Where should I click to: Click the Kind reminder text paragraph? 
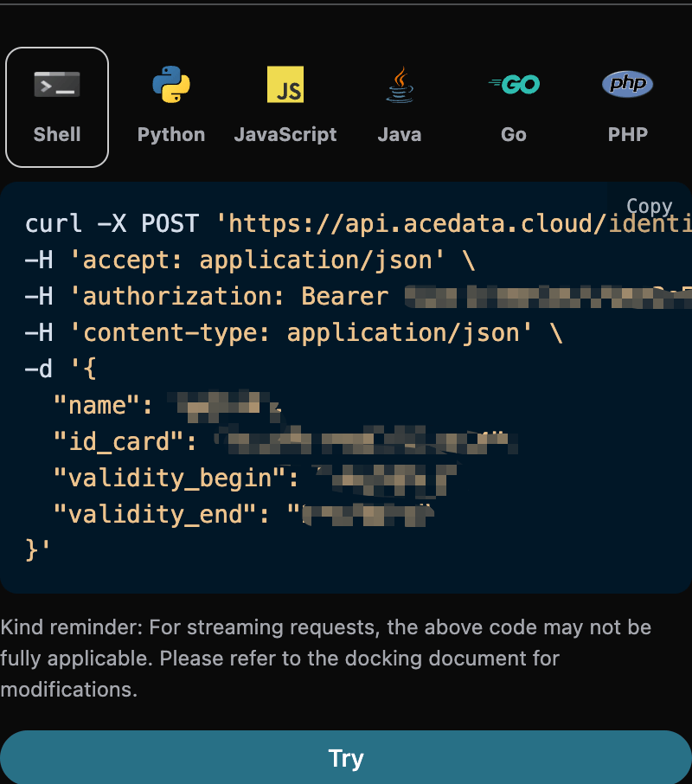click(326, 658)
